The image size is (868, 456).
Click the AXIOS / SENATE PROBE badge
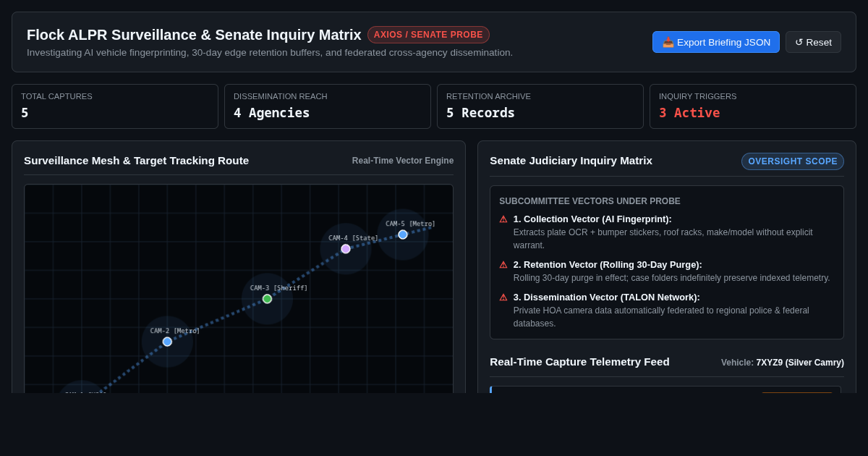click(x=428, y=35)
